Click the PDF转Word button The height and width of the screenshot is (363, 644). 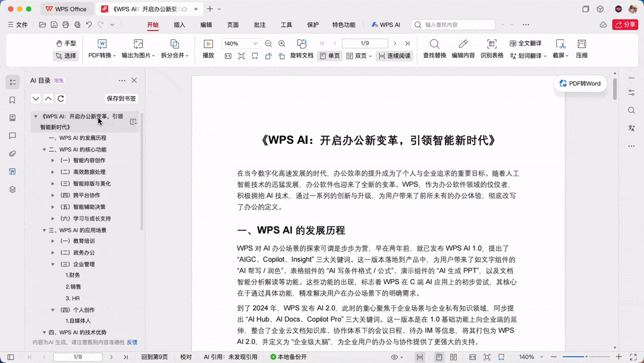pos(580,84)
